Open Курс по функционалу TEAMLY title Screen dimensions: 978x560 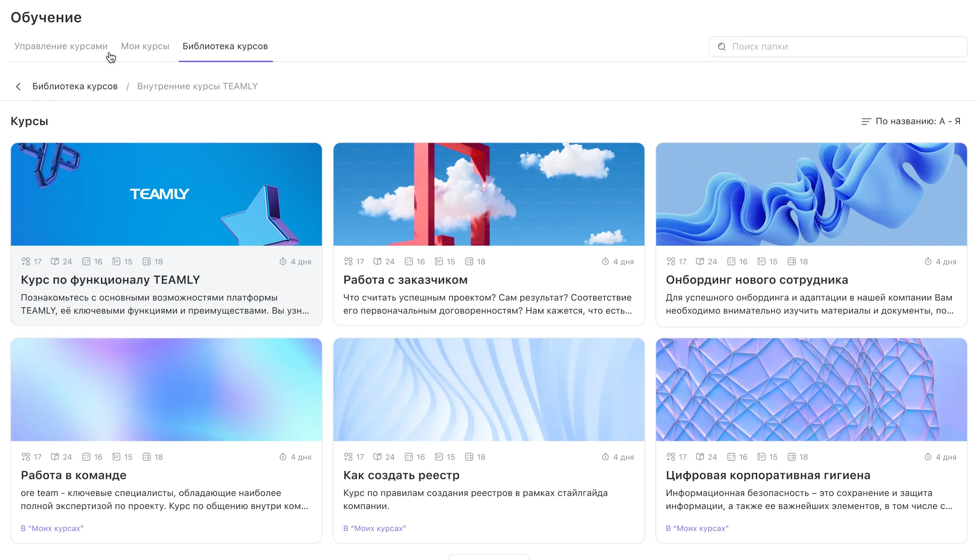pyautogui.click(x=110, y=280)
